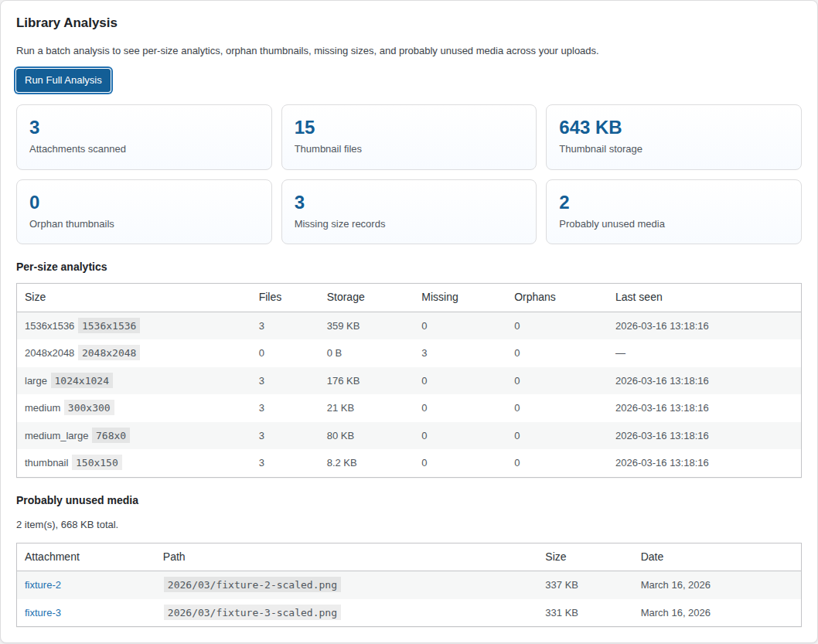Open the fixture-3 attachment link
This screenshot has width=818, height=644.
click(x=42, y=612)
